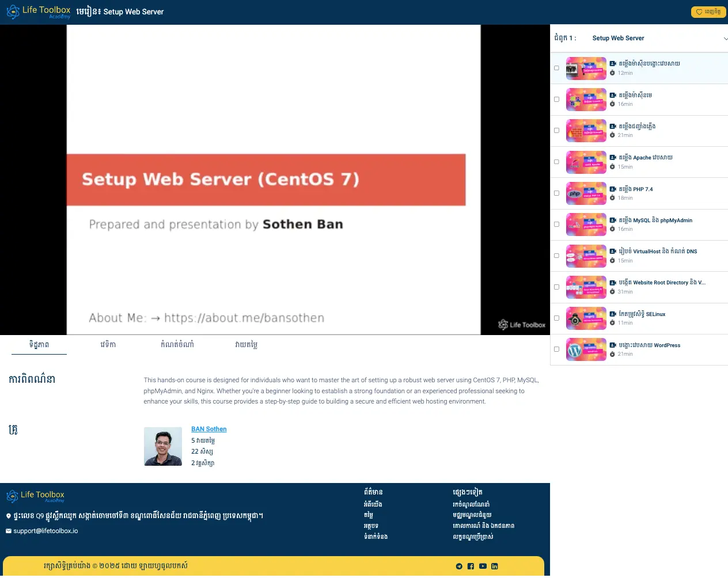Click the yellow ពេញចិត្ត favorite button
728x578 pixels.
[708, 12]
